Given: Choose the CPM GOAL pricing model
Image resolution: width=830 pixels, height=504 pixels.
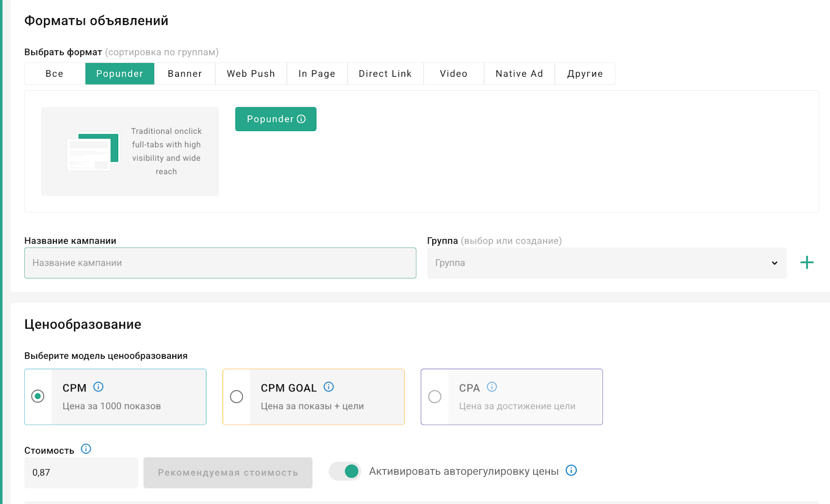Looking at the screenshot, I should click(237, 397).
